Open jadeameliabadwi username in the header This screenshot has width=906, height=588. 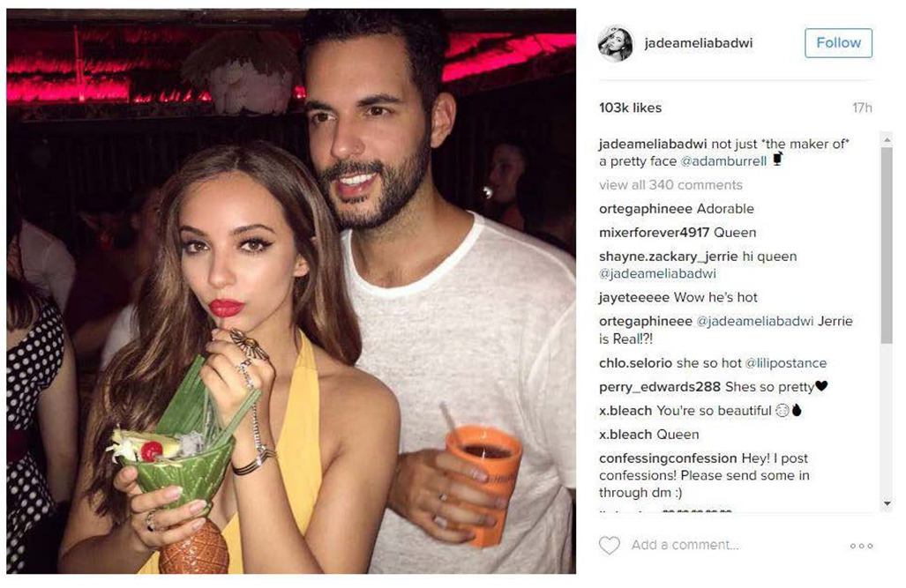point(698,42)
